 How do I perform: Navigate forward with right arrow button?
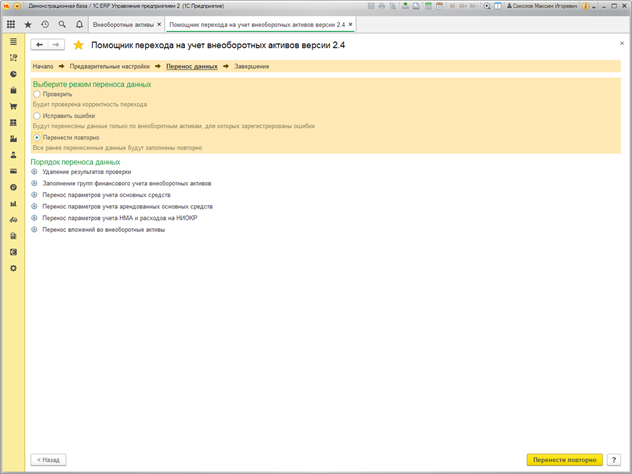coord(56,45)
